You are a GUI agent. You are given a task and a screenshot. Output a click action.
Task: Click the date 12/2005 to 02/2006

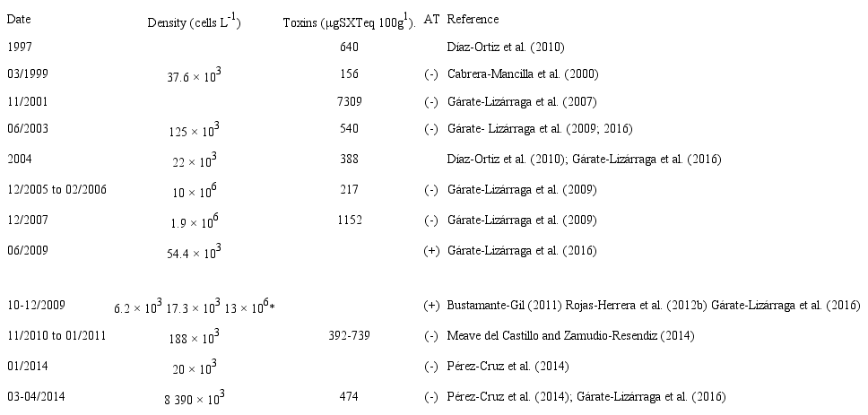click(x=57, y=189)
